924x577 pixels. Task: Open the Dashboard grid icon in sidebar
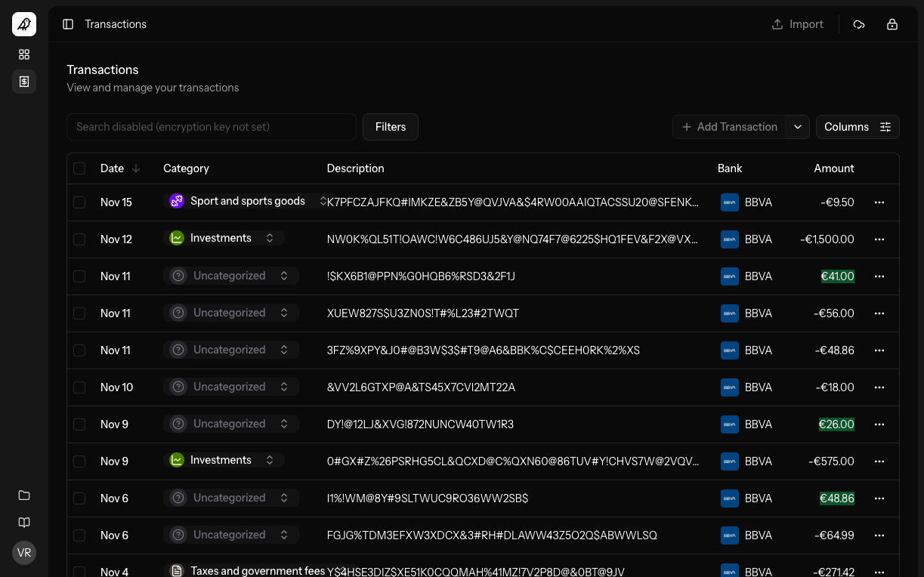coord(23,54)
